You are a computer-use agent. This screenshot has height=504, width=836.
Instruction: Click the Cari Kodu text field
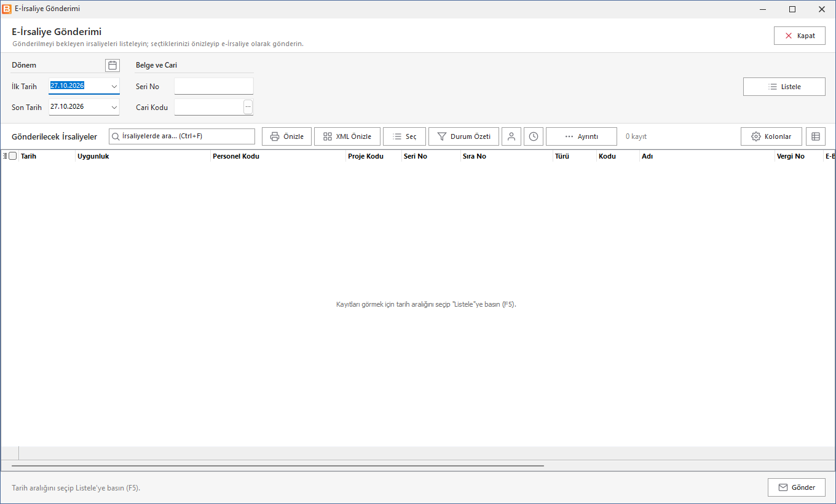tap(209, 107)
